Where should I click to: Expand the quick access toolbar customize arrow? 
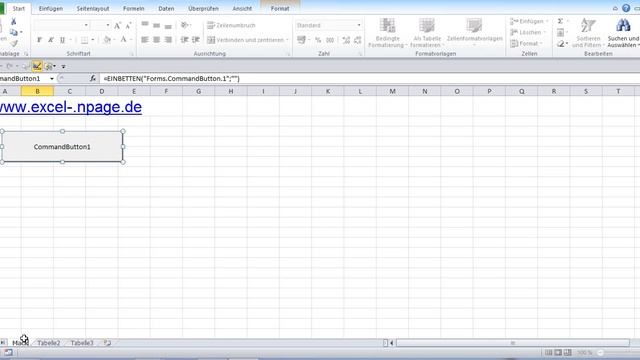[x=63, y=67]
